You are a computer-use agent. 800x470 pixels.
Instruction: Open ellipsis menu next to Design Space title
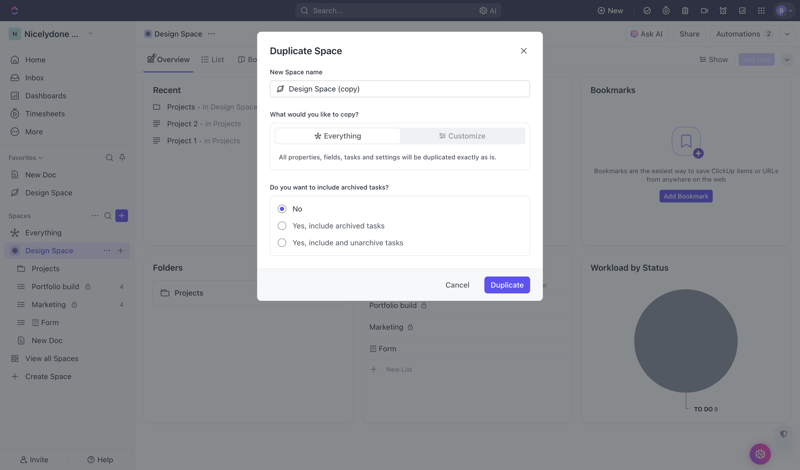click(211, 34)
